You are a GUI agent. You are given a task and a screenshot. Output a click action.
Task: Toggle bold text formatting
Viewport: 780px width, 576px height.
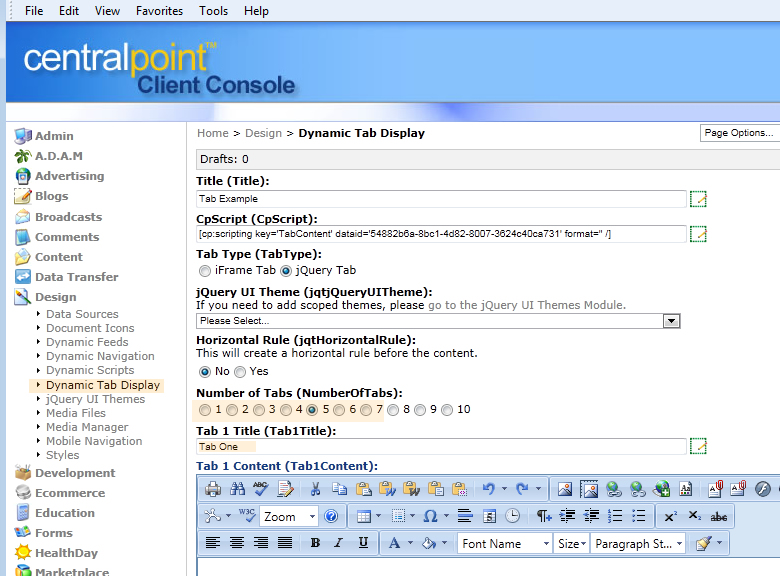(315, 543)
